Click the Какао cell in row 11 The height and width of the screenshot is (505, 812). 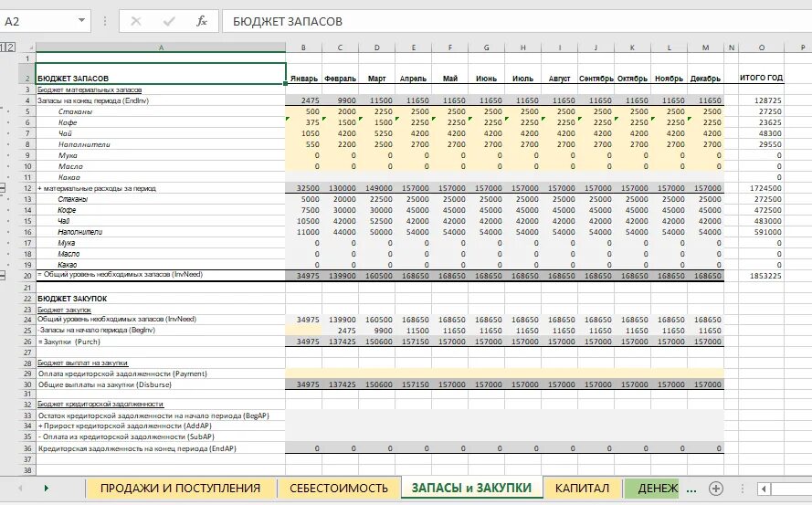coord(161,177)
